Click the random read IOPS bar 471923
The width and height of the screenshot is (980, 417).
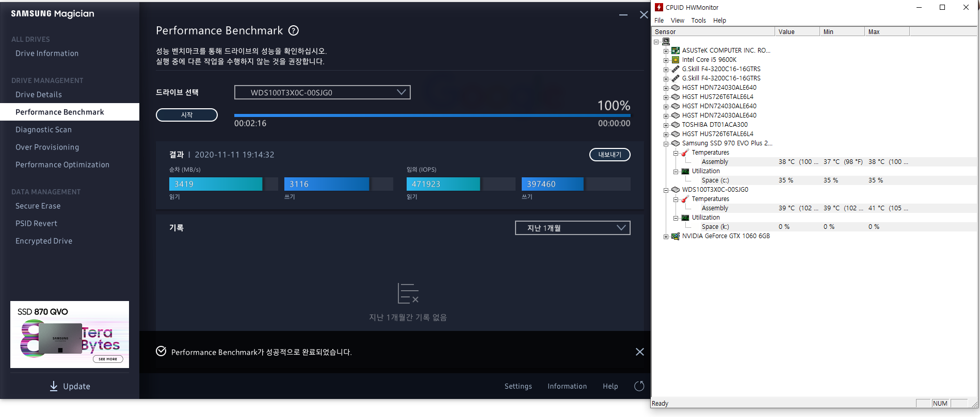[x=461, y=184]
